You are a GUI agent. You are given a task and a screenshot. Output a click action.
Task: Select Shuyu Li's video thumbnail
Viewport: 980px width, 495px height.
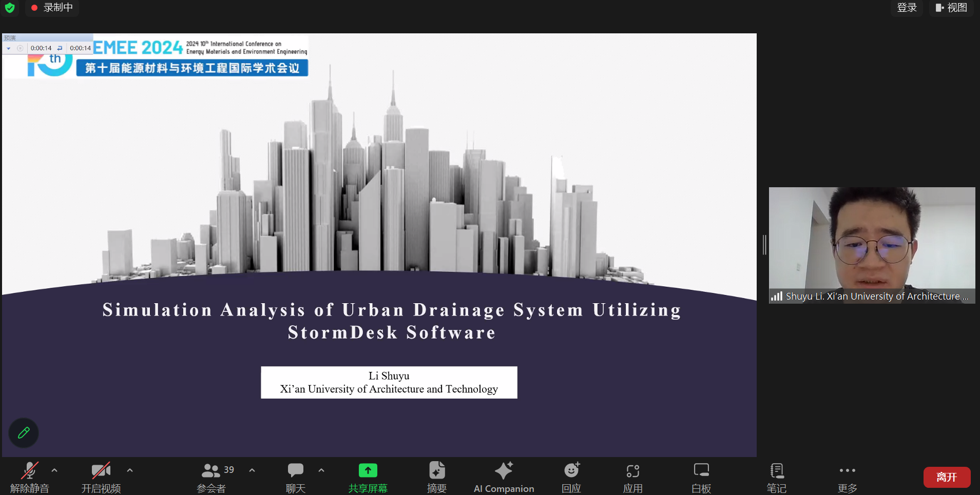(x=872, y=245)
